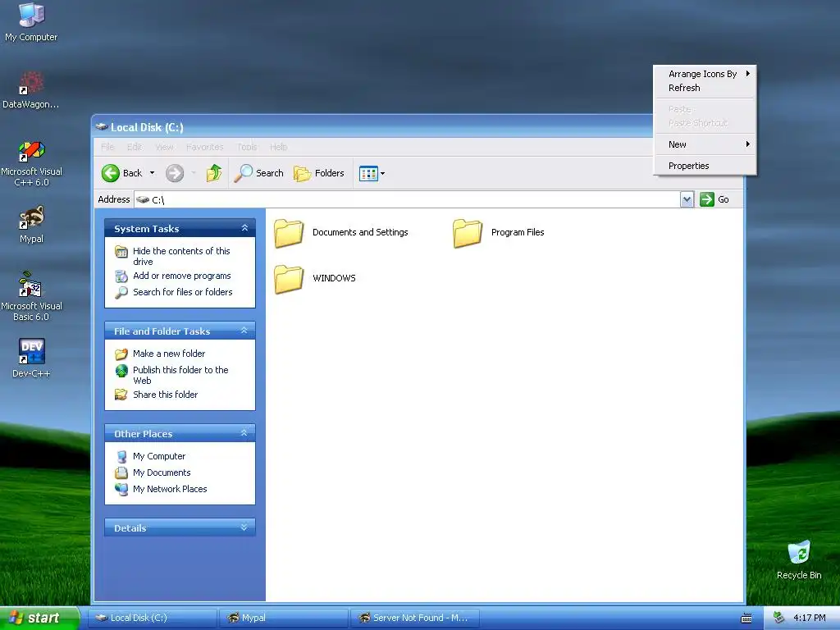Image resolution: width=840 pixels, height=630 pixels.
Task: Click the green Back arrow button
Action: coord(111,173)
